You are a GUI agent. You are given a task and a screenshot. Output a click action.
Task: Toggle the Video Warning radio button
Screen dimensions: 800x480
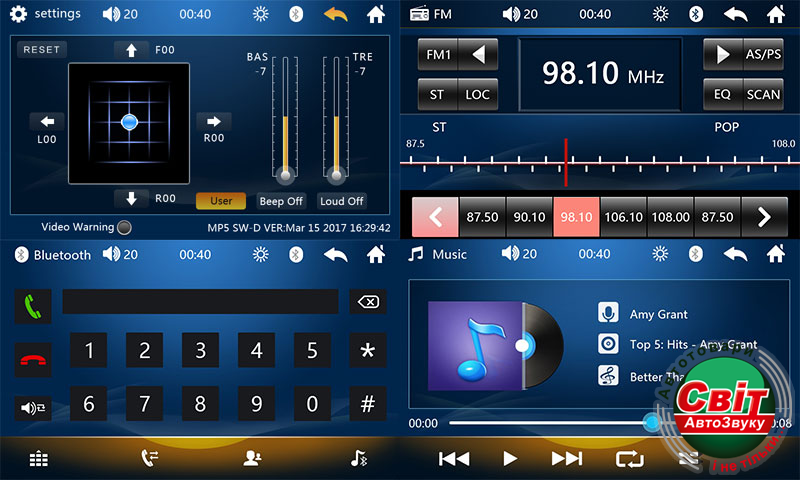point(124,227)
